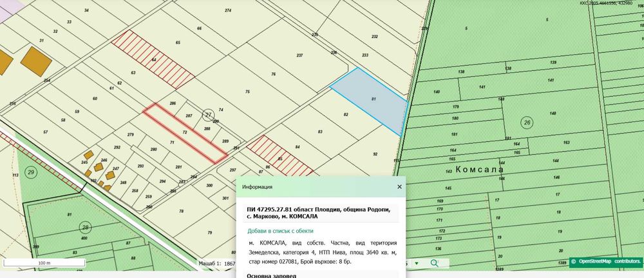644x278 pixels.
Task: Select parcel 233 on the map
Action: tap(365, 55)
